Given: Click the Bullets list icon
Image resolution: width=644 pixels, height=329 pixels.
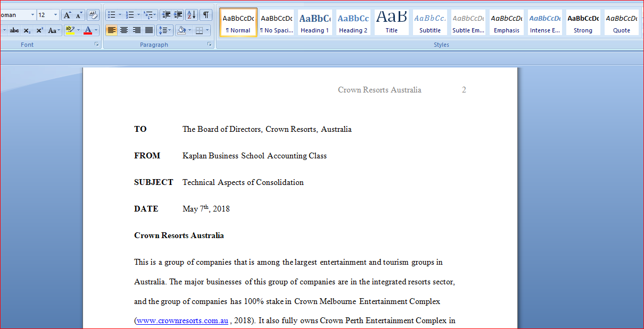Looking at the screenshot, I should [111, 15].
